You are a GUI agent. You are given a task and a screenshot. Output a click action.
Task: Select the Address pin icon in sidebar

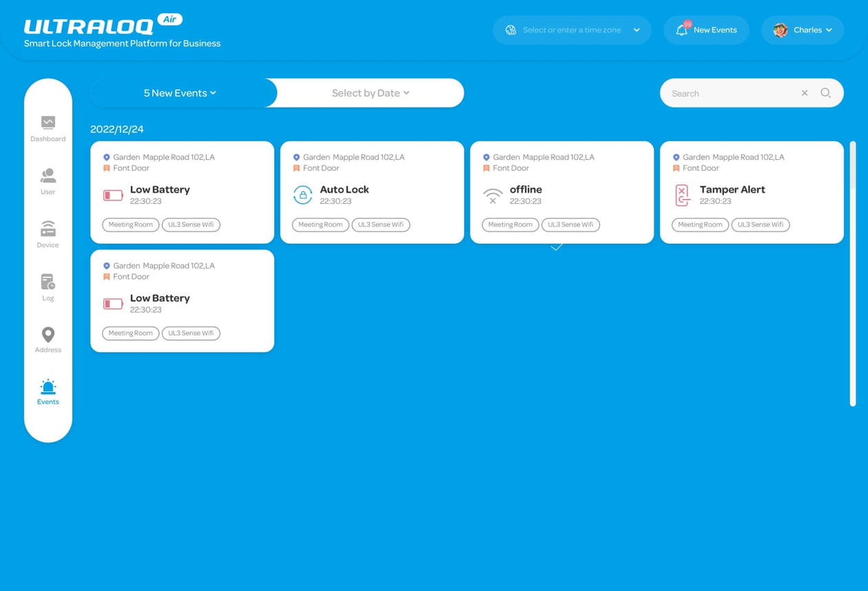click(48, 335)
